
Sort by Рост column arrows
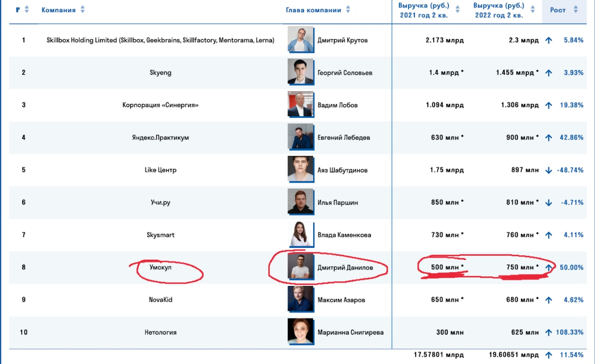point(575,10)
